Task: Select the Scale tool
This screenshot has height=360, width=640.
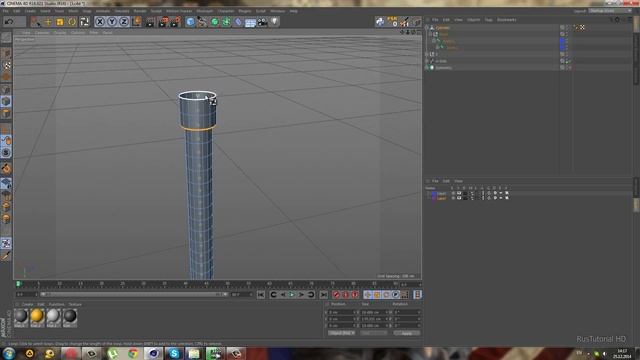Action: (60, 21)
